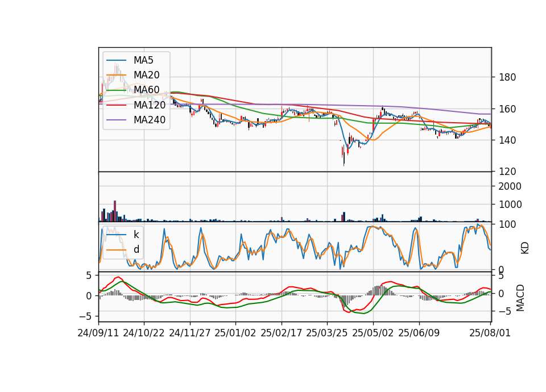The width and height of the screenshot is (546, 392).
Task: Click the 2000 volume axis tick
Action: pos(510,186)
